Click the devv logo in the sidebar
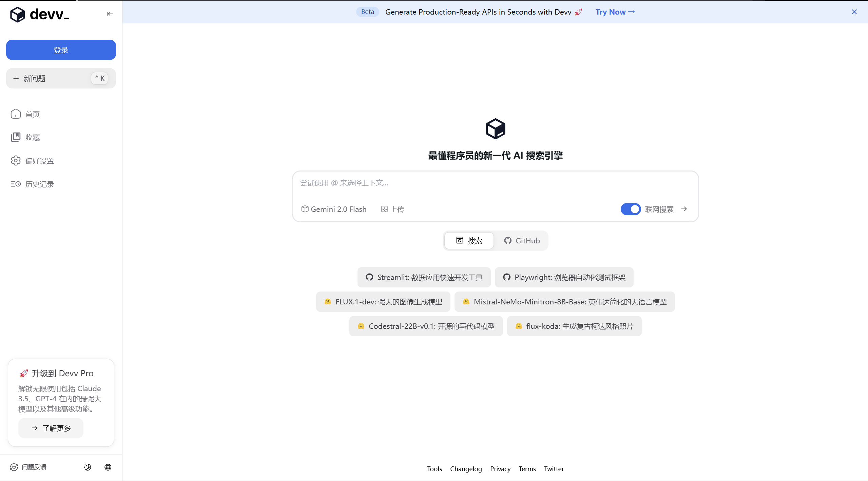868x481 pixels. 40,14
